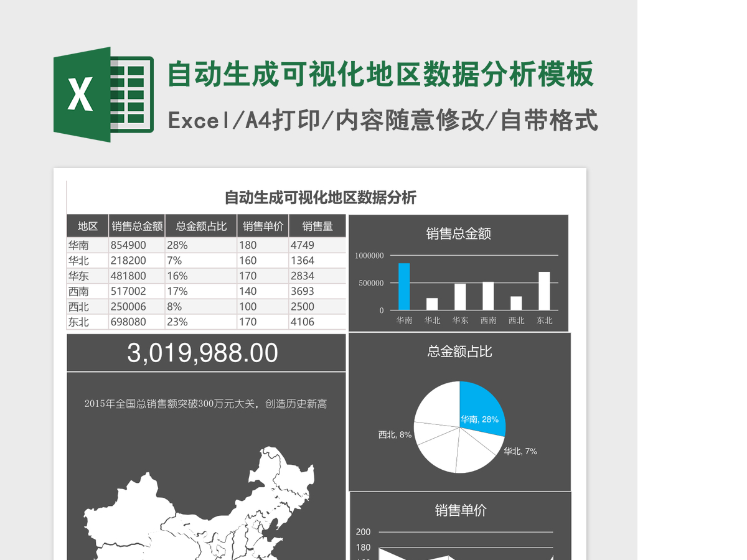Click the 销售总金额 column header
The height and width of the screenshot is (560, 747).
point(137,226)
